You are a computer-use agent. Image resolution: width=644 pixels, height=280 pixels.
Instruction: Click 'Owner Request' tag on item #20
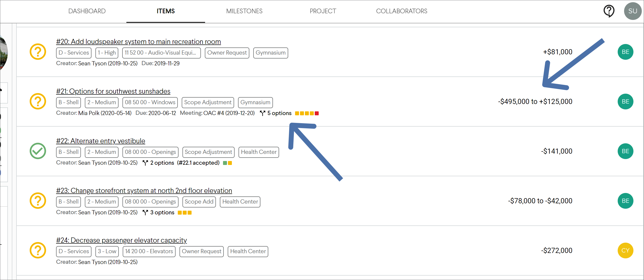coord(227,53)
